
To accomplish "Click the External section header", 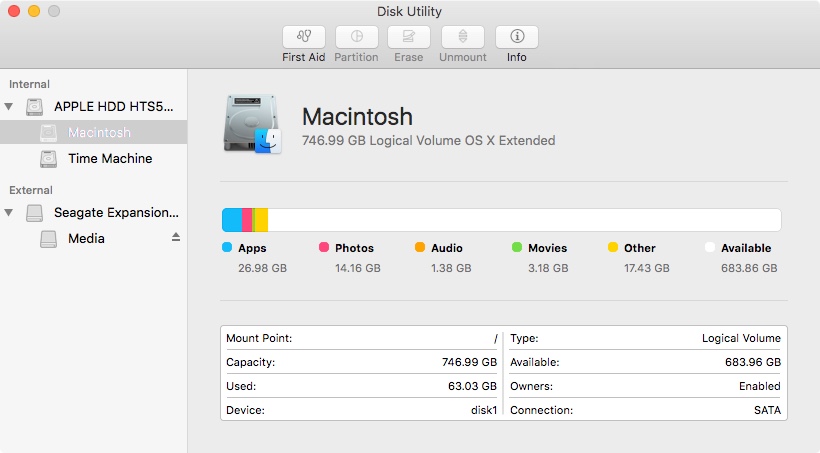I will pos(31,190).
